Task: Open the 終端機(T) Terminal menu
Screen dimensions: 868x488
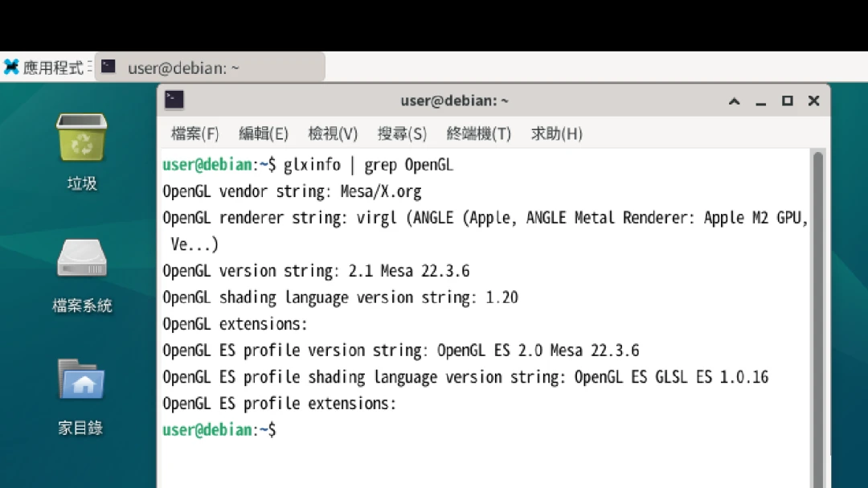Action: point(478,133)
